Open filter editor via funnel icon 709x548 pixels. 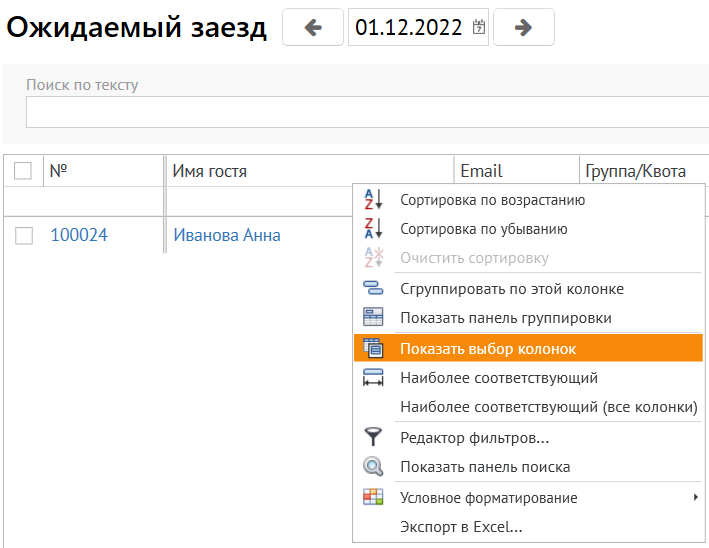click(x=372, y=437)
